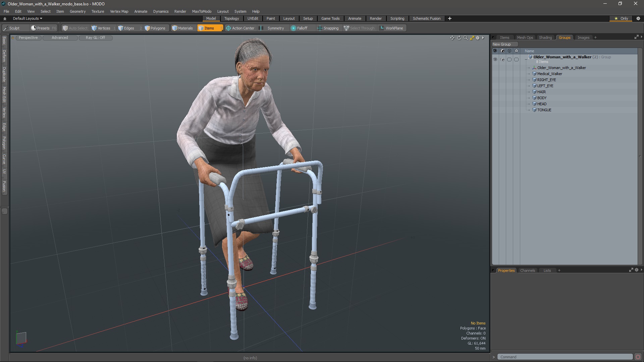Image resolution: width=644 pixels, height=362 pixels.
Task: Toggle Select Through mode
Action: click(359, 28)
